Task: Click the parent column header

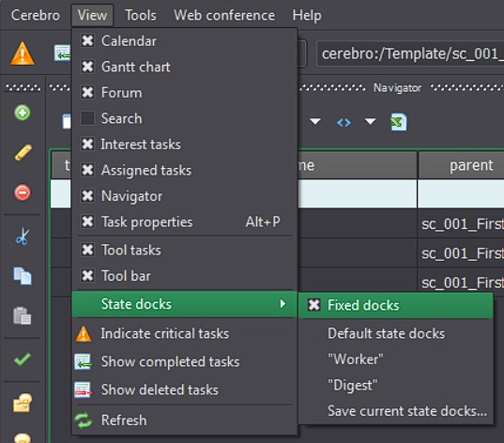Action: (x=461, y=165)
